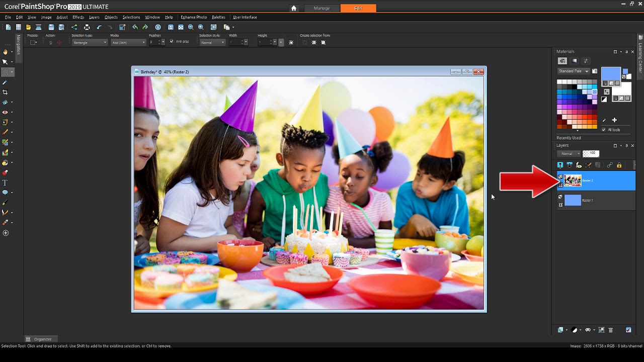644x362 pixels.
Task: Expand the Pan tool flyout arrow
Action: click(x=12, y=52)
